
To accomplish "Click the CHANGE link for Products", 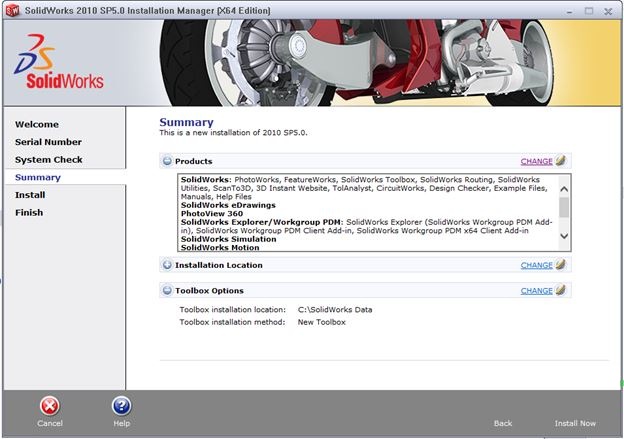I will tap(536, 161).
